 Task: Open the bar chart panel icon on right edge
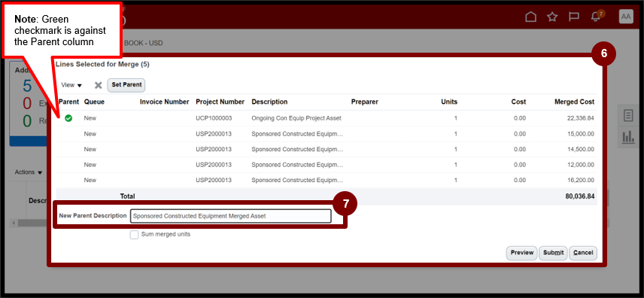628,137
